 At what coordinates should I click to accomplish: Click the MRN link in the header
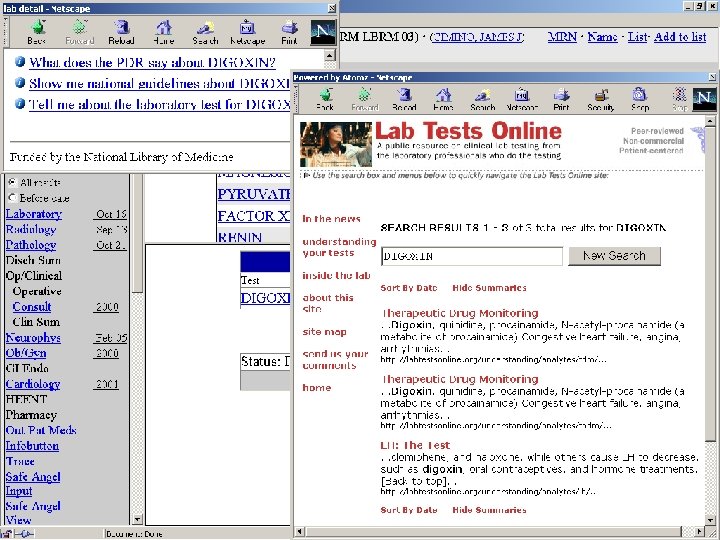click(x=562, y=37)
